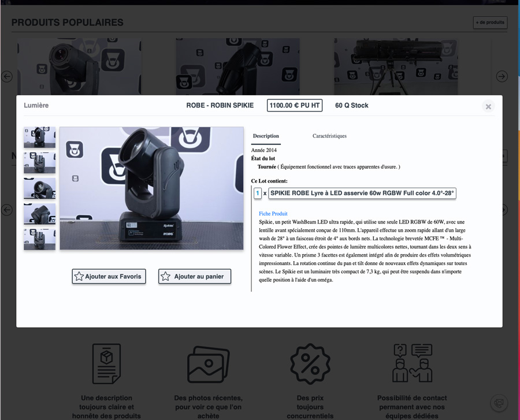Open the first popular product card, moving head
This screenshot has height=420, width=520.
[x=80, y=66]
